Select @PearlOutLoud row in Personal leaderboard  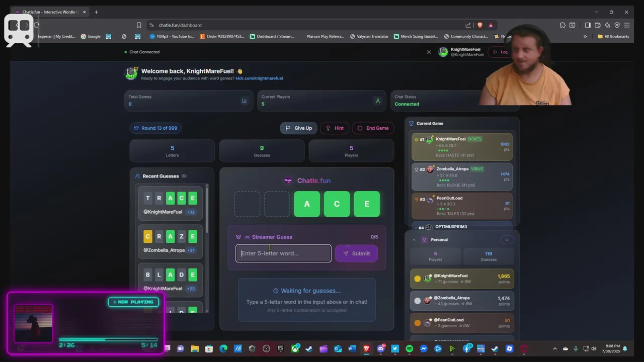click(462, 323)
